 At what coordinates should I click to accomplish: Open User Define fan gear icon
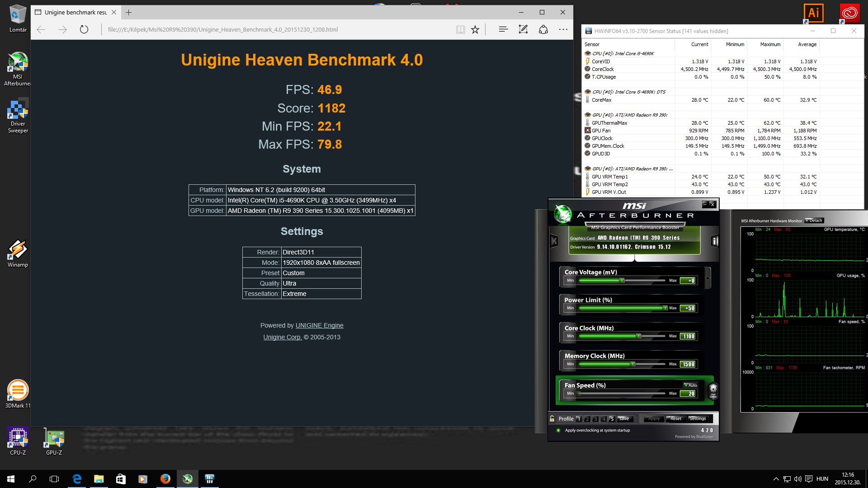(x=713, y=390)
